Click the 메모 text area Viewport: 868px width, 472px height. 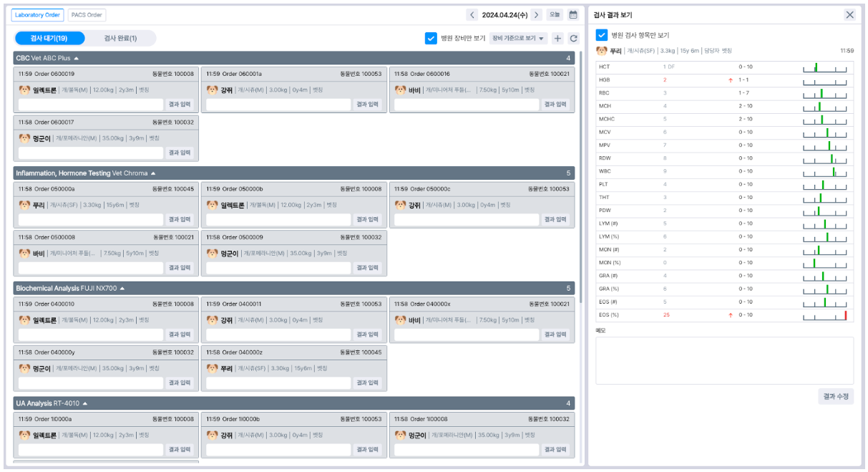click(x=725, y=360)
